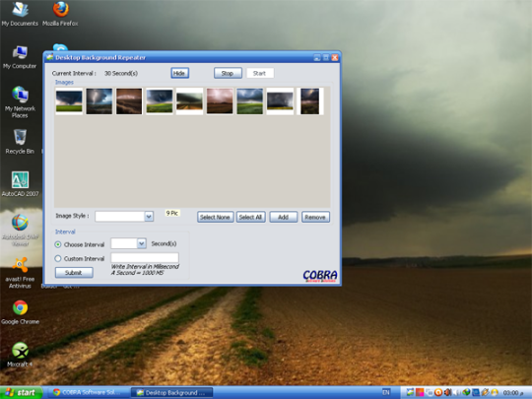532x399 pixels.
Task: Click the Stop button
Action: pyautogui.click(x=228, y=73)
